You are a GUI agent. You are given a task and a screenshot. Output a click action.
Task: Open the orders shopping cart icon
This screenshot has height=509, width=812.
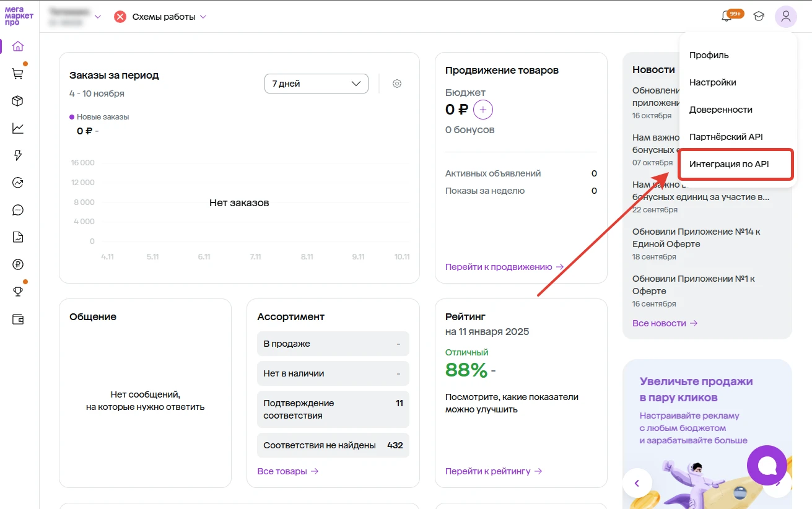18,74
